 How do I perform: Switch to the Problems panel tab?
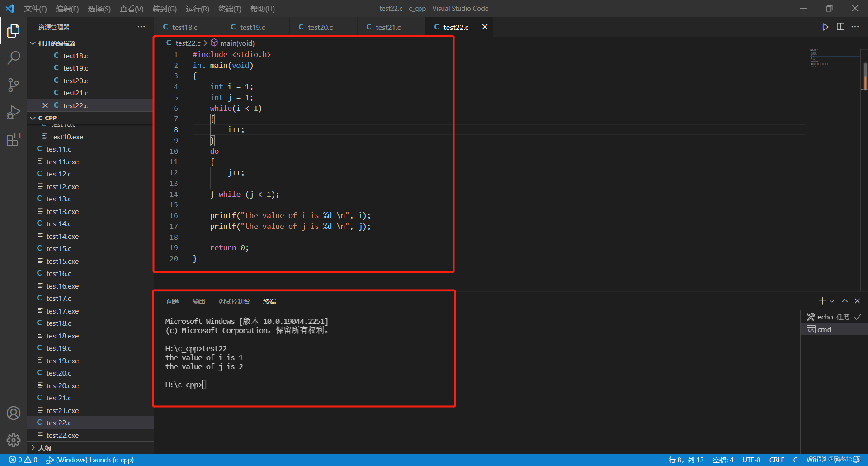(173, 301)
